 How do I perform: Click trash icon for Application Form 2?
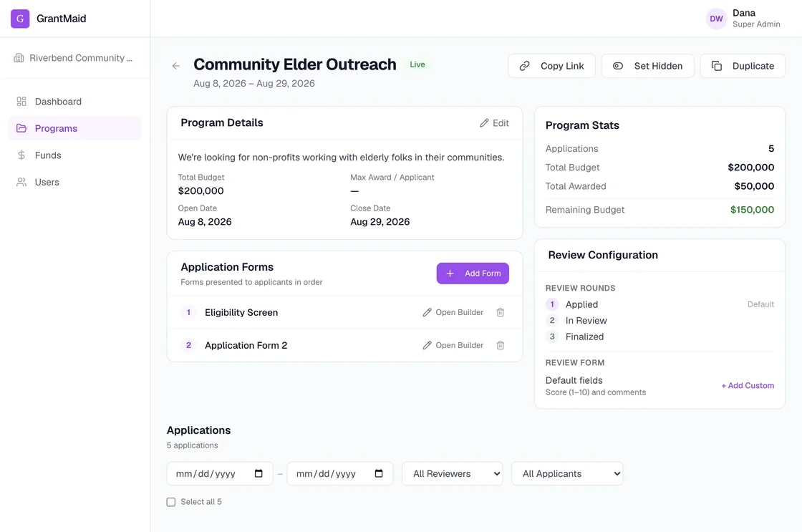coord(501,345)
